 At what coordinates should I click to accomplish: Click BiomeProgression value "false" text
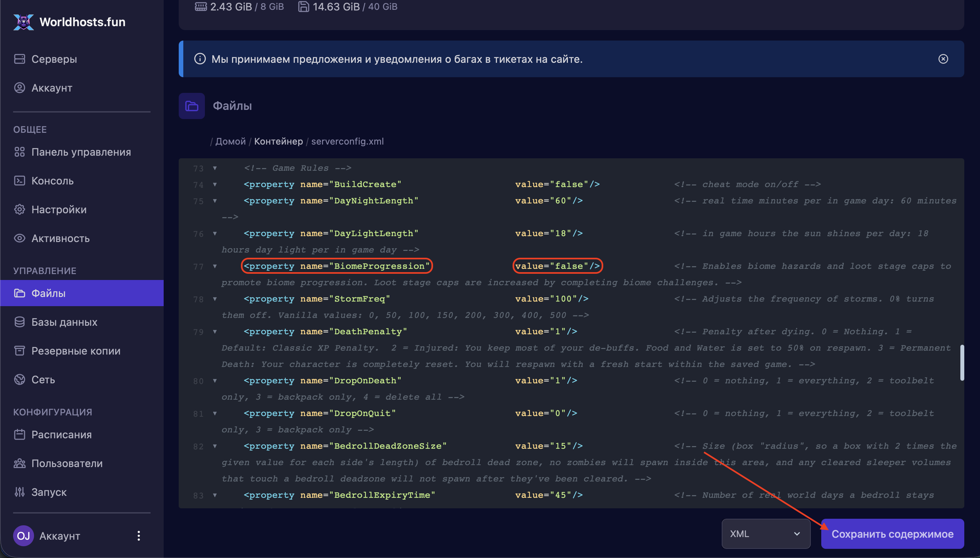click(569, 266)
